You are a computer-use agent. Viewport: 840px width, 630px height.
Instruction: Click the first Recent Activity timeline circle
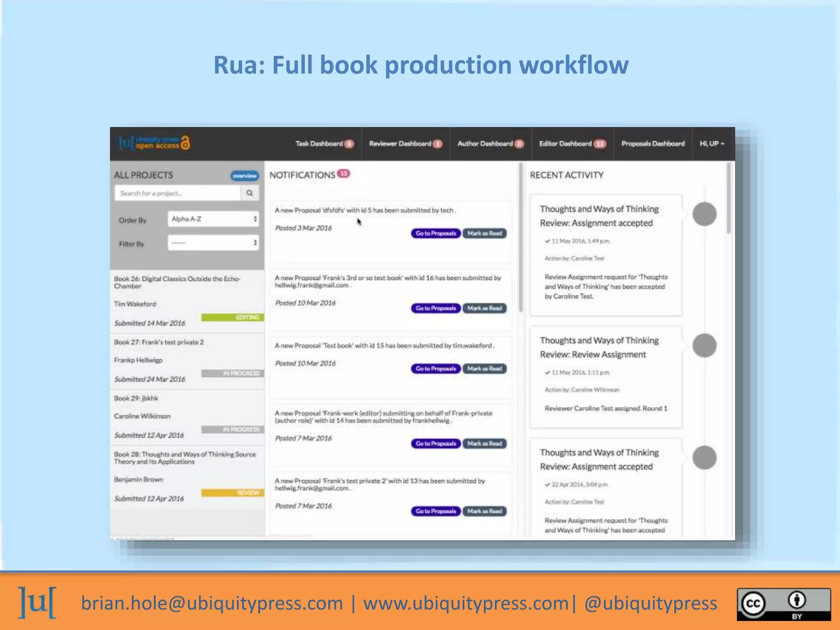click(x=704, y=214)
